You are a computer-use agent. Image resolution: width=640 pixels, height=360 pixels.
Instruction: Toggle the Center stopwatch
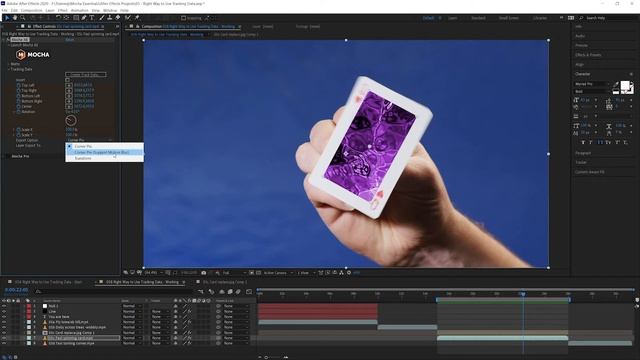tap(18, 106)
